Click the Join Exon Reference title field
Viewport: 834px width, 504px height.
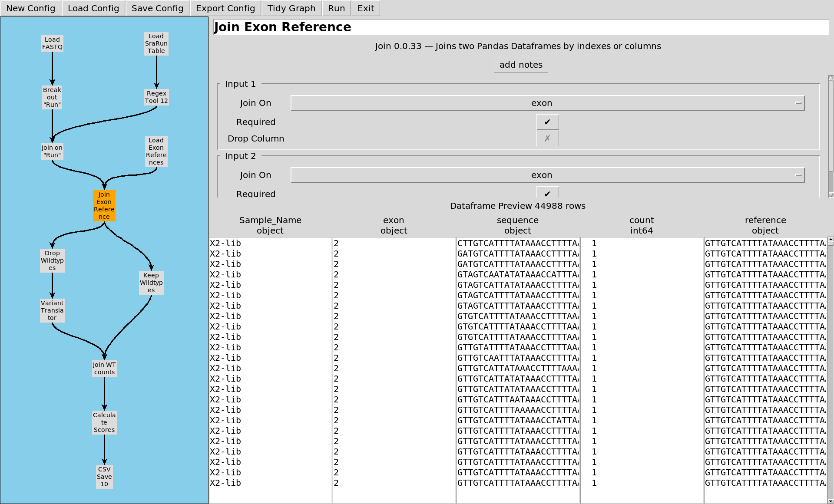pos(520,27)
